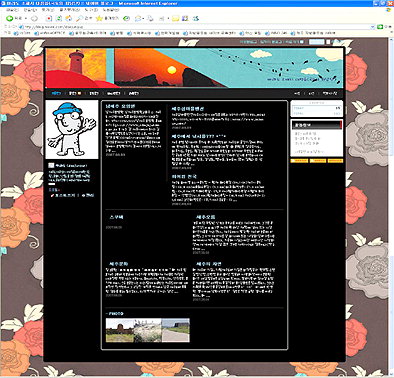Go back with the green Back arrow
The width and height of the screenshot is (394, 378).
pyautogui.click(x=10, y=18)
